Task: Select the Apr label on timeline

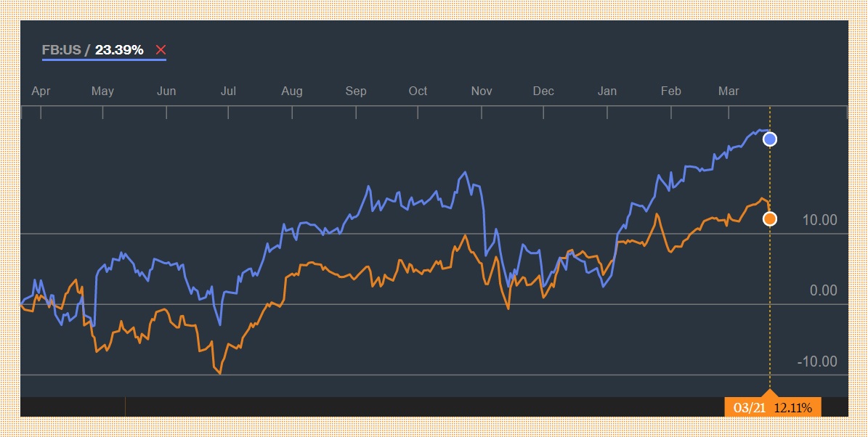Action: 41,91
